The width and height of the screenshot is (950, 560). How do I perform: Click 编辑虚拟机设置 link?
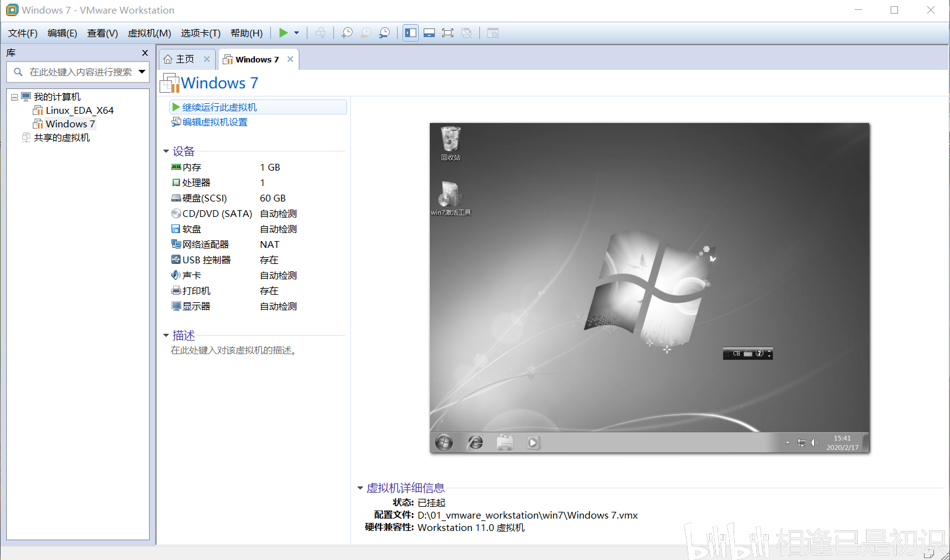point(215,122)
